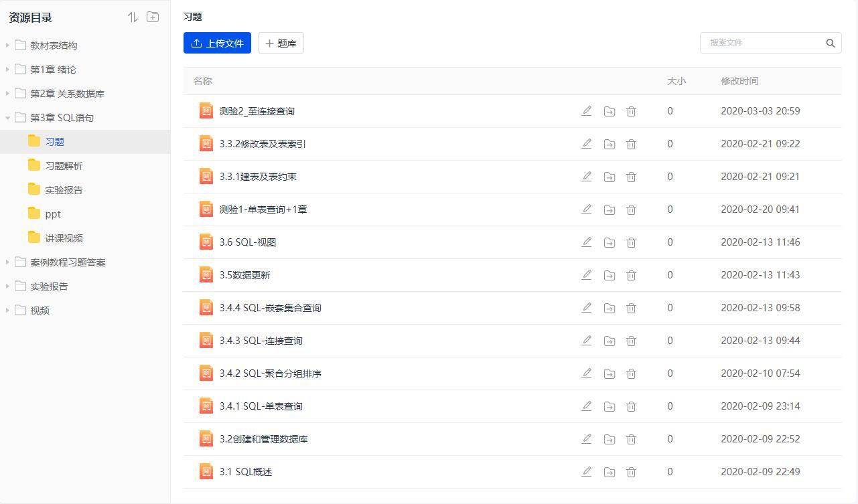Image resolution: width=858 pixels, height=504 pixels.
Task: Click the 上传文件 upload button
Action: tap(217, 43)
